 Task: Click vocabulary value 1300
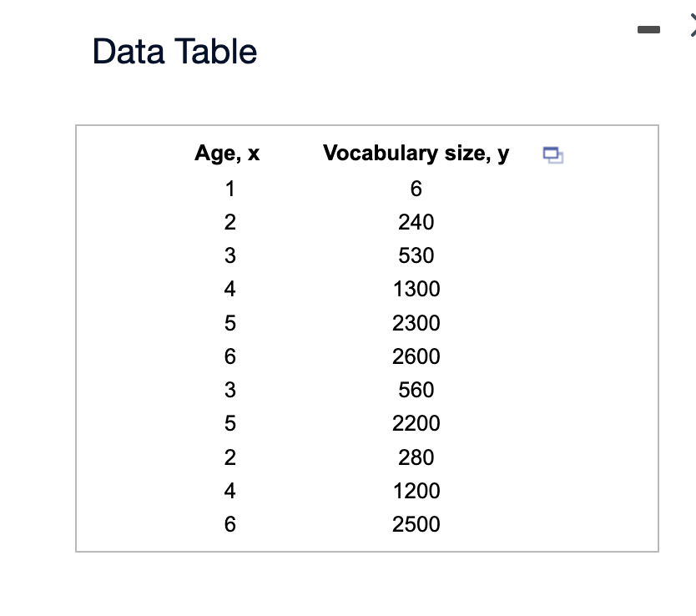(x=416, y=289)
